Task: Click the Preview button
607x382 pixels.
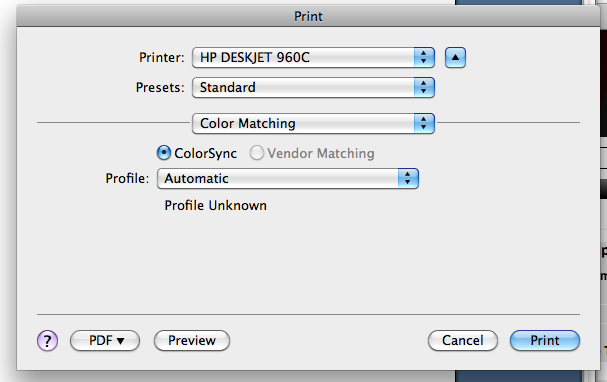Action: click(192, 341)
